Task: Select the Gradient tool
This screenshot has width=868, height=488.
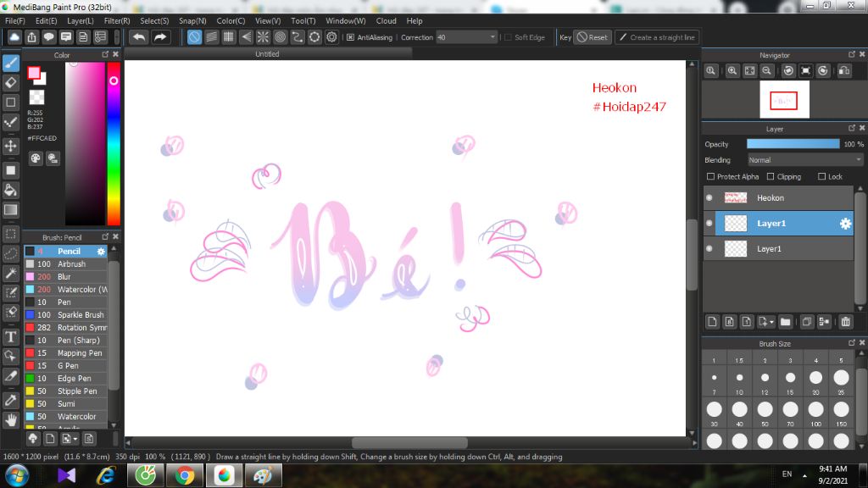Action: click(10, 210)
